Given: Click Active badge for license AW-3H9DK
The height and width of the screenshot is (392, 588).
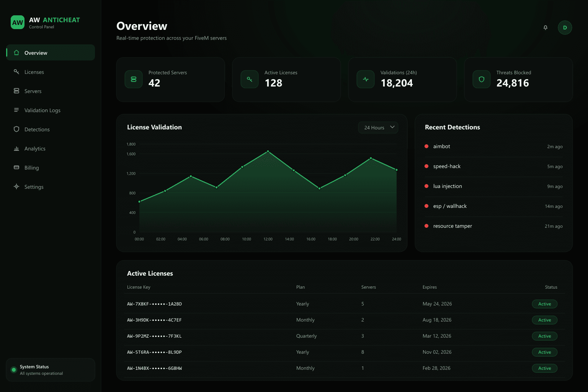Looking at the screenshot, I should click(544, 320).
